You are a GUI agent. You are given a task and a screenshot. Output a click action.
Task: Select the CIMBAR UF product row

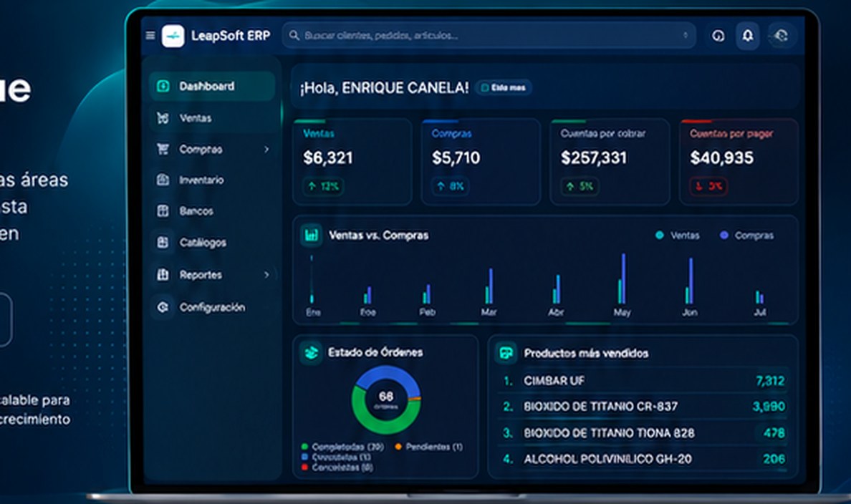coord(643,381)
